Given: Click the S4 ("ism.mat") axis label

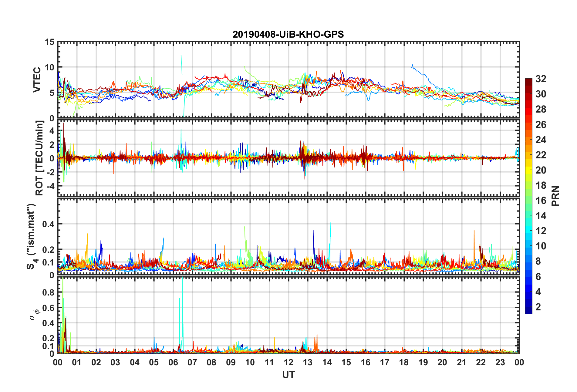Looking at the screenshot, I should click(x=31, y=236).
